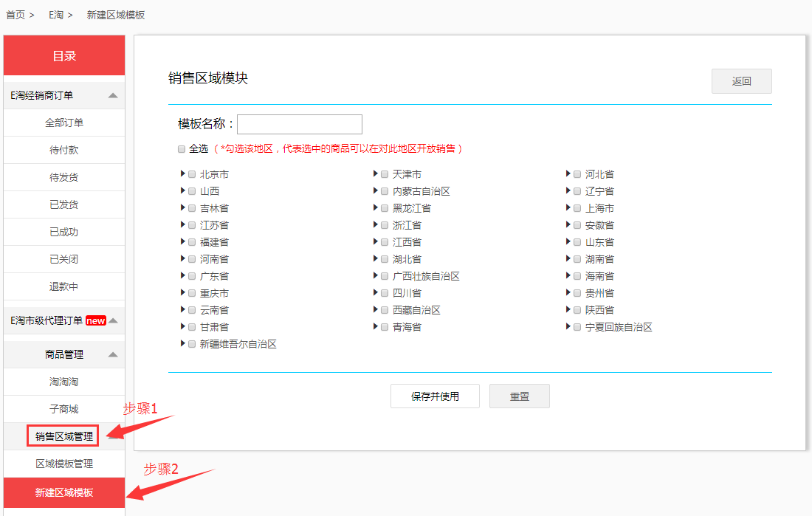Expand the 黑龙江省 triangle

pyautogui.click(x=376, y=207)
